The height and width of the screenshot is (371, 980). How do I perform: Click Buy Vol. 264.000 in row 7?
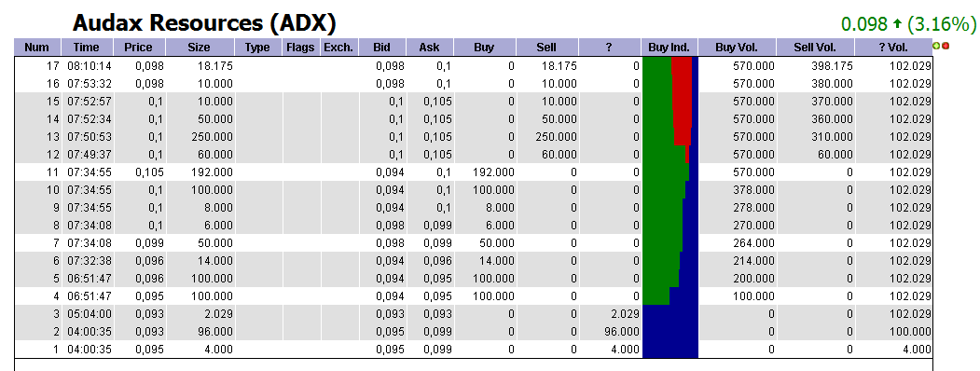tap(753, 243)
